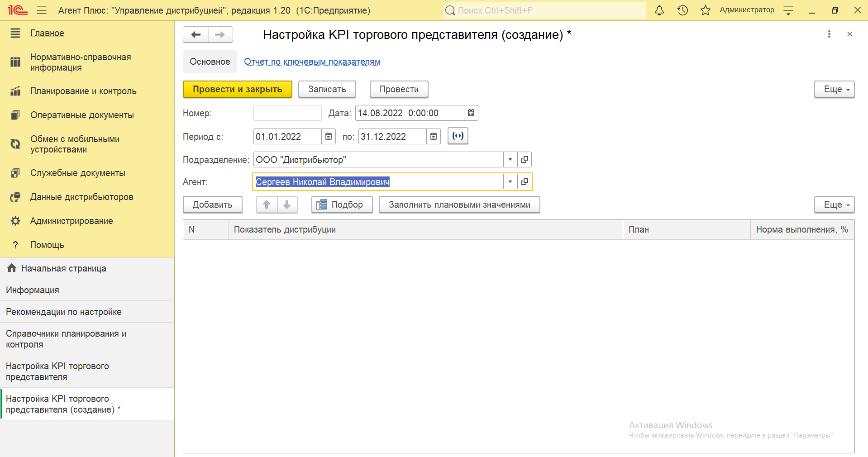Click the Нормативно-справочная информация section icon
This screenshot has height=457, width=868.
click(x=15, y=62)
